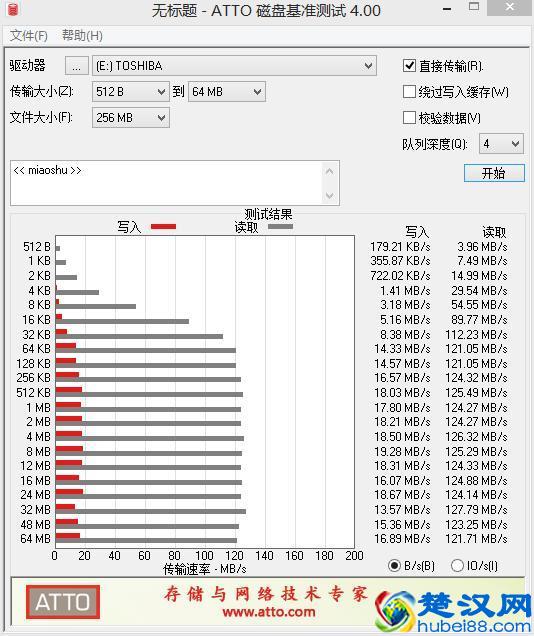Screen dimensions: 534x636
Task: Open the 64 MB upper transfer size dropdown
Action: (227, 92)
